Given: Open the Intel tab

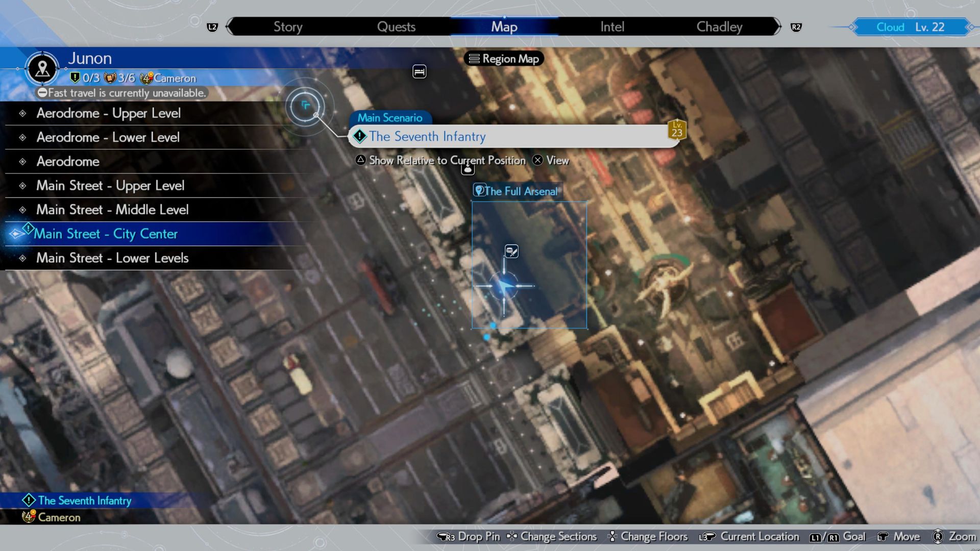Looking at the screenshot, I should click(x=612, y=27).
